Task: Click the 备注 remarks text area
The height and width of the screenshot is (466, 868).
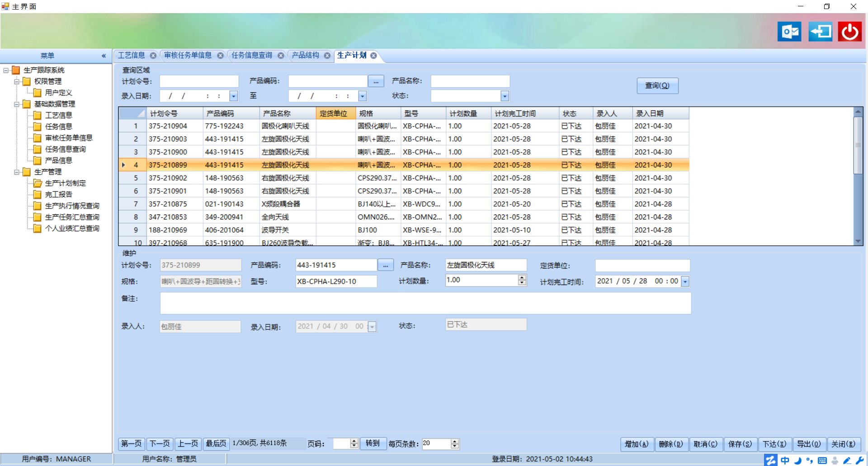Action: pyautogui.click(x=425, y=303)
